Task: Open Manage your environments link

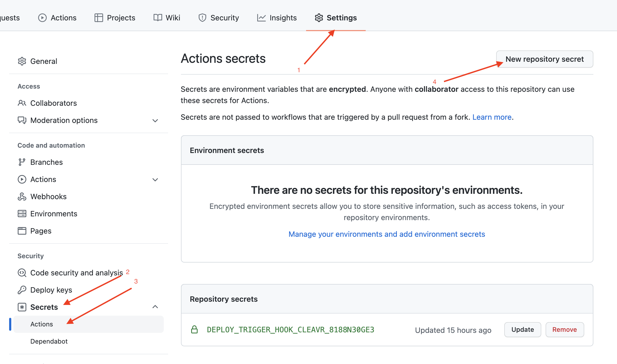Action: point(387,234)
